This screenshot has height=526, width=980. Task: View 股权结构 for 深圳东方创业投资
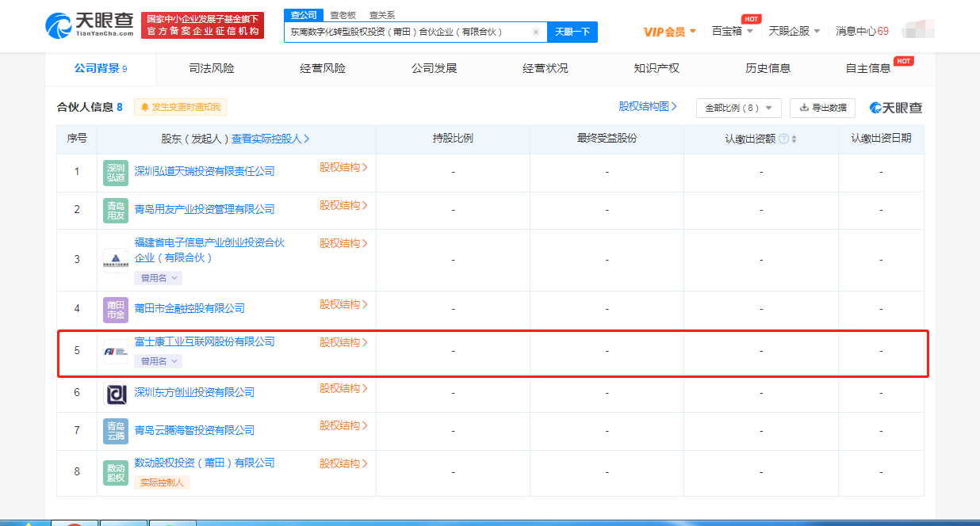click(344, 388)
